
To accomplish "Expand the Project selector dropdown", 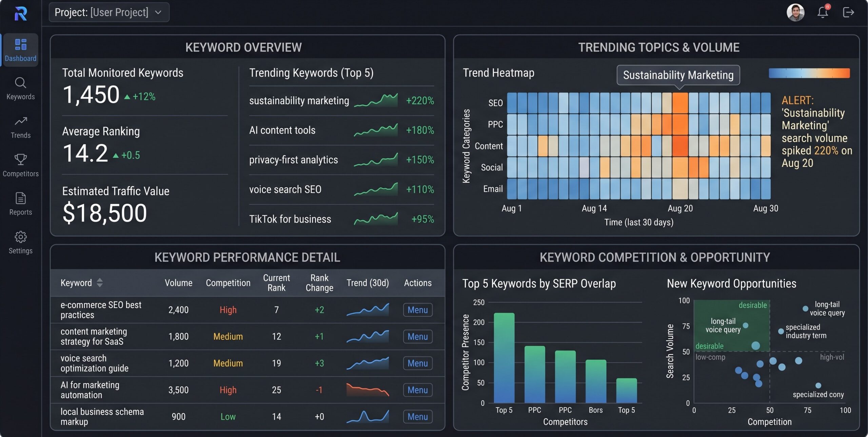I will pyautogui.click(x=109, y=13).
